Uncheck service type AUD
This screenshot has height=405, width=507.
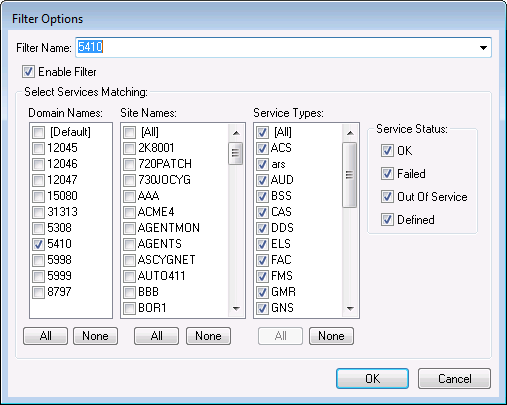tap(262, 180)
